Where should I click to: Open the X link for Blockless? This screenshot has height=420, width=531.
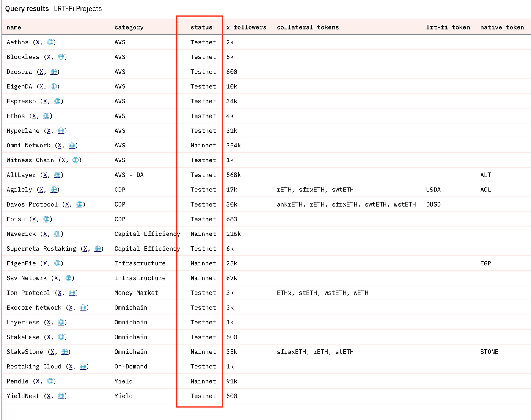click(49, 57)
